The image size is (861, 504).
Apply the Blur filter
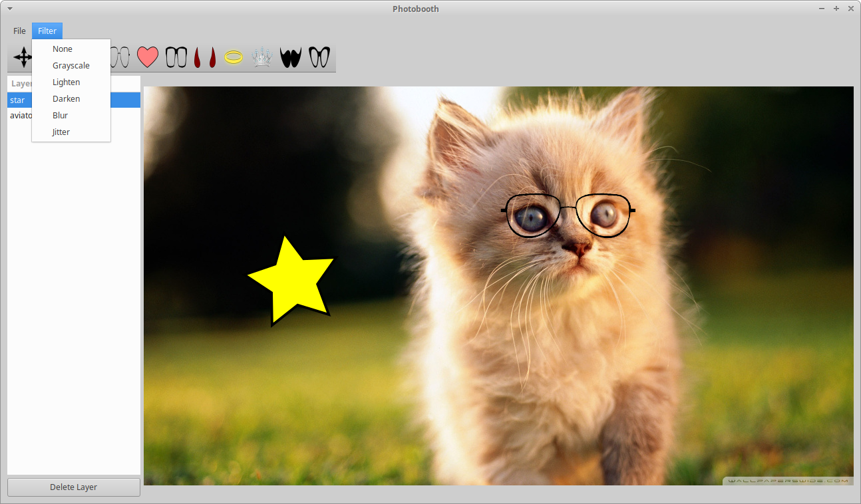point(61,116)
